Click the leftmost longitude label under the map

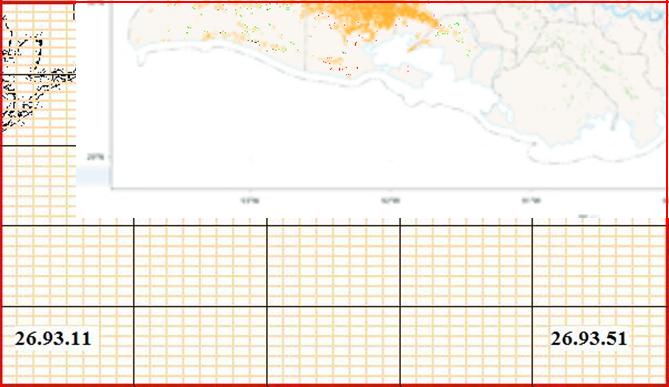coord(250,201)
